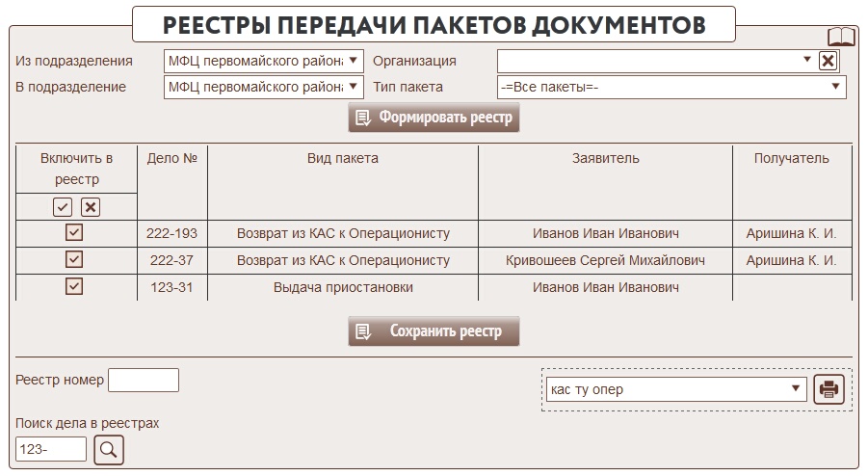This screenshot has height=476, width=868.
Task: Select the Кривошеев Сергей Михайлович cell
Action: click(605, 260)
